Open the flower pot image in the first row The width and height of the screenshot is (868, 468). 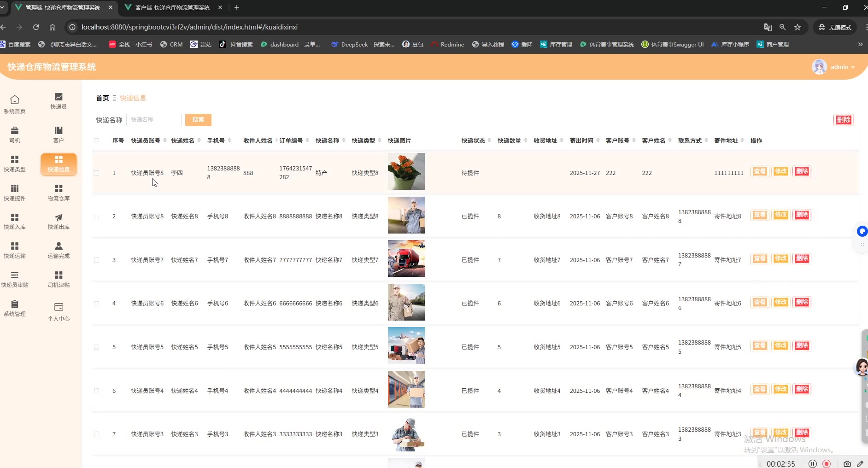(x=406, y=171)
